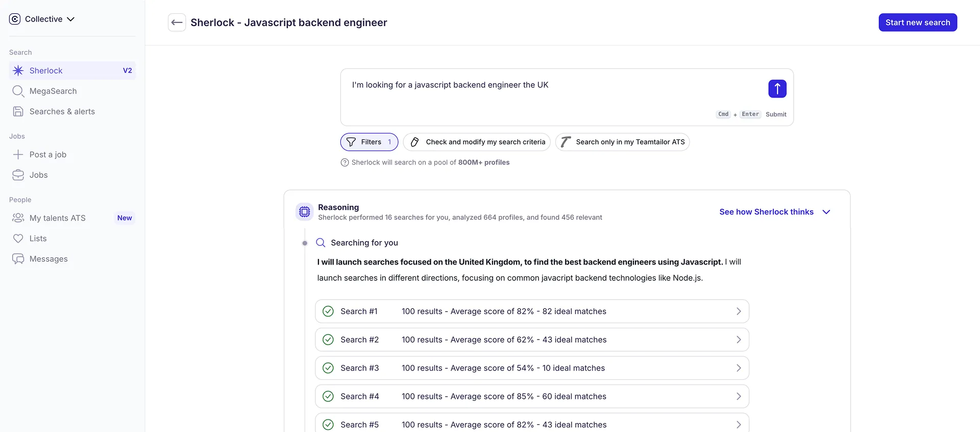Image resolution: width=980 pixels, height=432 pixels.
Task: Open the Collective workspace dropdown arrow
Action: [71, 19]
